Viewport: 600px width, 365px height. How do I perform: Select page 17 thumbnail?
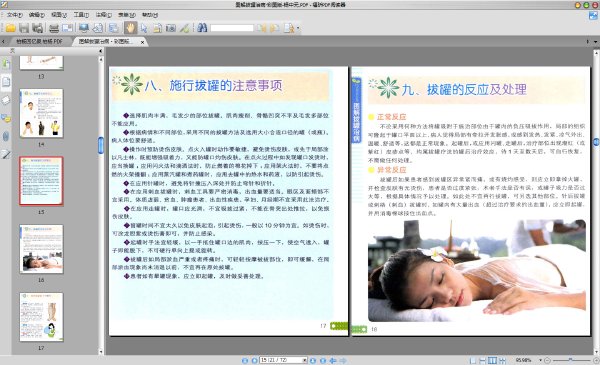tap(41, 317)
